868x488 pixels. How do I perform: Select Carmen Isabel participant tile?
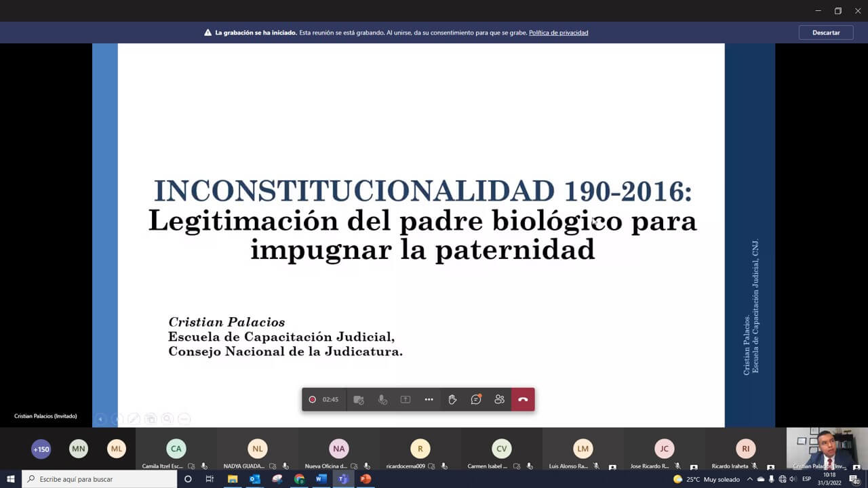[x=502, y=450]
